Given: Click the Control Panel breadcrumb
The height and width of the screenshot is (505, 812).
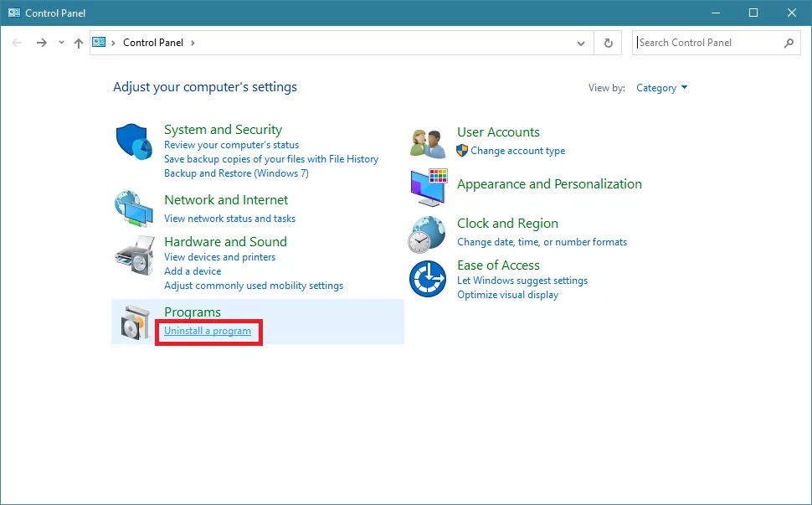Looking at the screenshot, I should point(153,43).
